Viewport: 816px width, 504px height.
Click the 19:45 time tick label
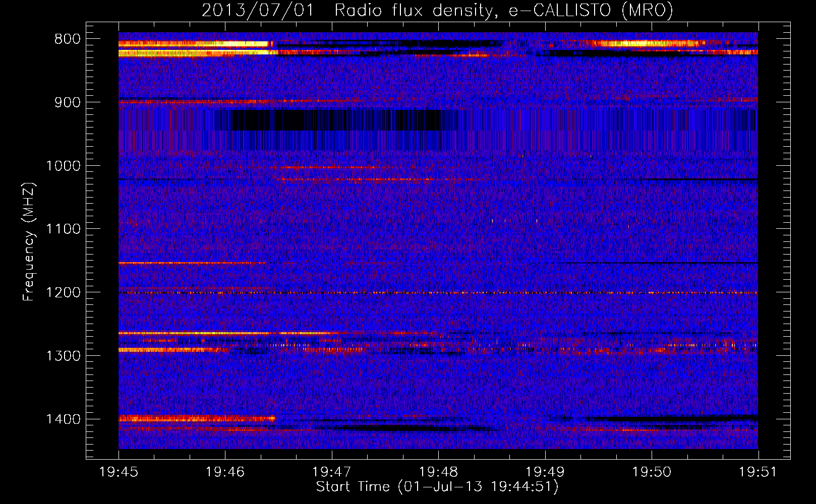[119, 472]
